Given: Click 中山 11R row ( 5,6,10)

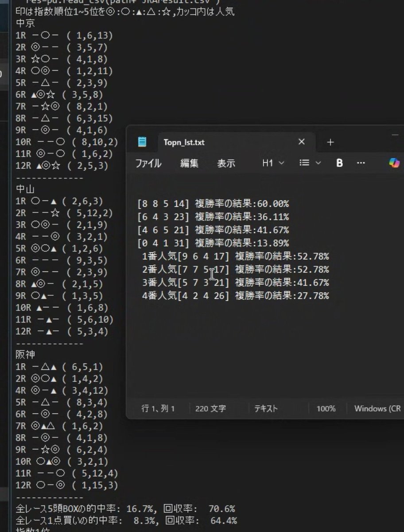Looking at the screenshot, I should tap(64, 320).
